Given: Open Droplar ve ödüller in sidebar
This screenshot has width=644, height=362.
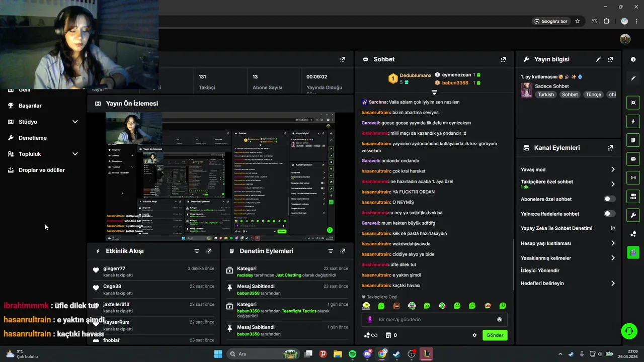Looking at the screenshot, I should [x=42, y=170].
